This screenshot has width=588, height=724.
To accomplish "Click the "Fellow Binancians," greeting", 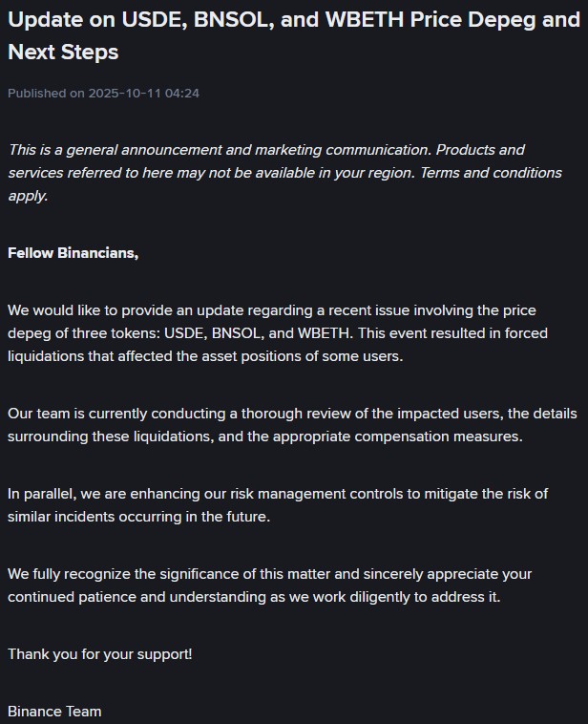I will 73,253.
